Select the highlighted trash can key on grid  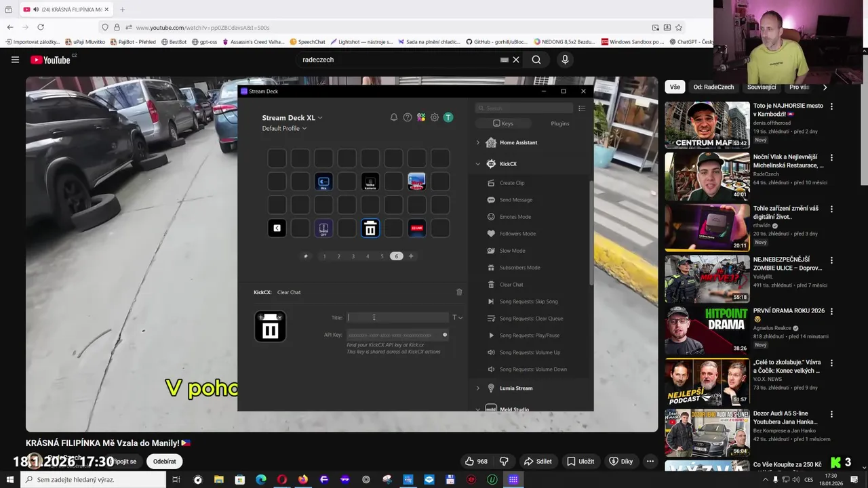pyautogui.click(x=370, y=228)
